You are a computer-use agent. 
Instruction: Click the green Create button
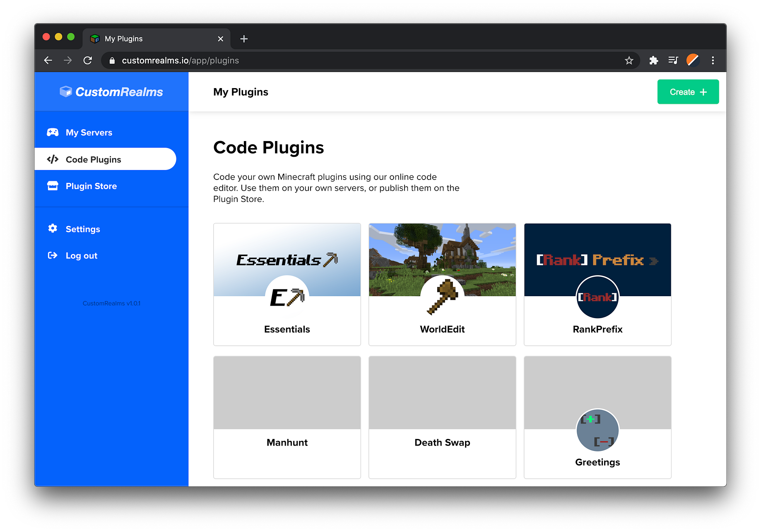tap(688, 92)
